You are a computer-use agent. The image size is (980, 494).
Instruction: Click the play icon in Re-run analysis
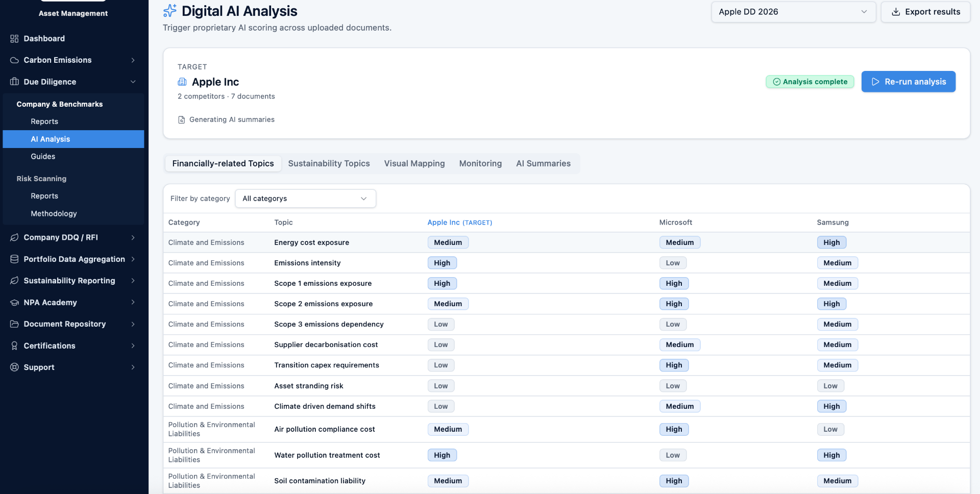875,82
